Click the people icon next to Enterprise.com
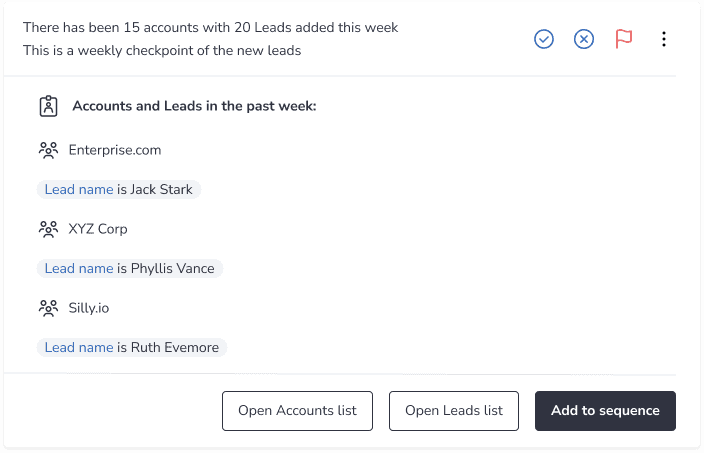The width and height of the screenshot is (704, 453). point(48,150)
